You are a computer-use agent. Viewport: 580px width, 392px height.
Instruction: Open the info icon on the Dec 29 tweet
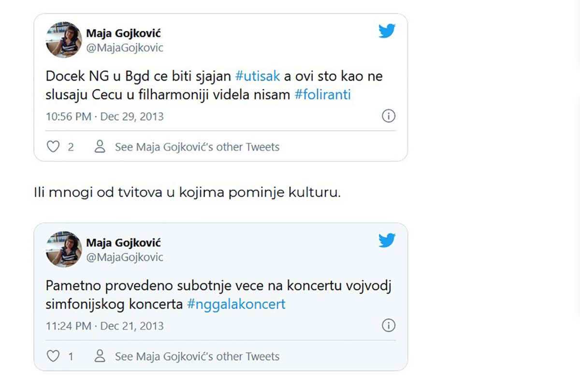point(389,116)
